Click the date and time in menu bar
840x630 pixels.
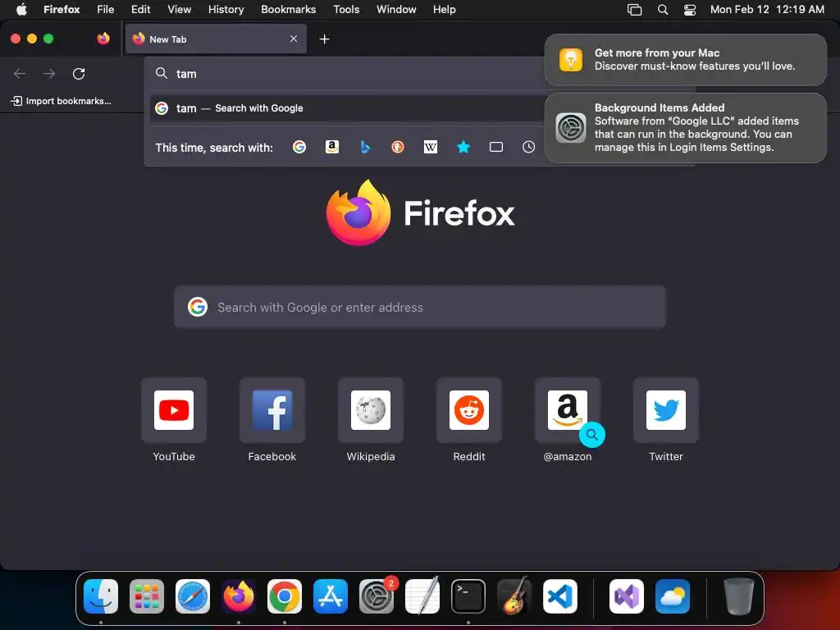pos(767,9)
